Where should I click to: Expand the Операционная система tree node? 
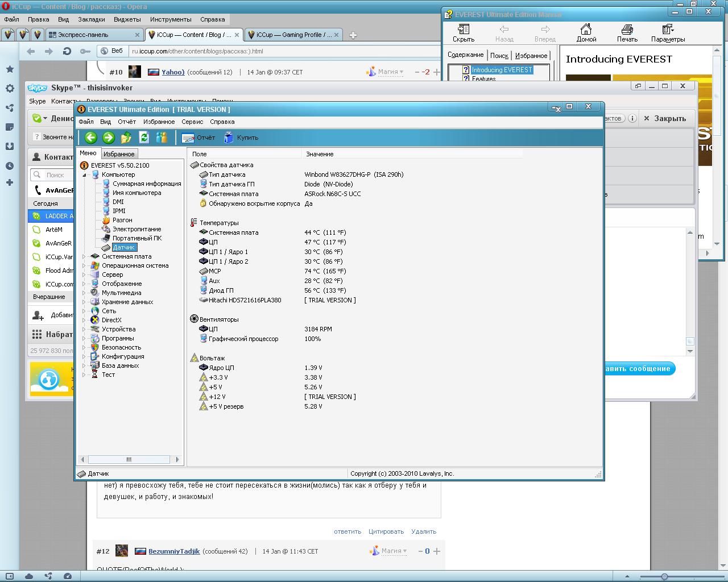84,266
